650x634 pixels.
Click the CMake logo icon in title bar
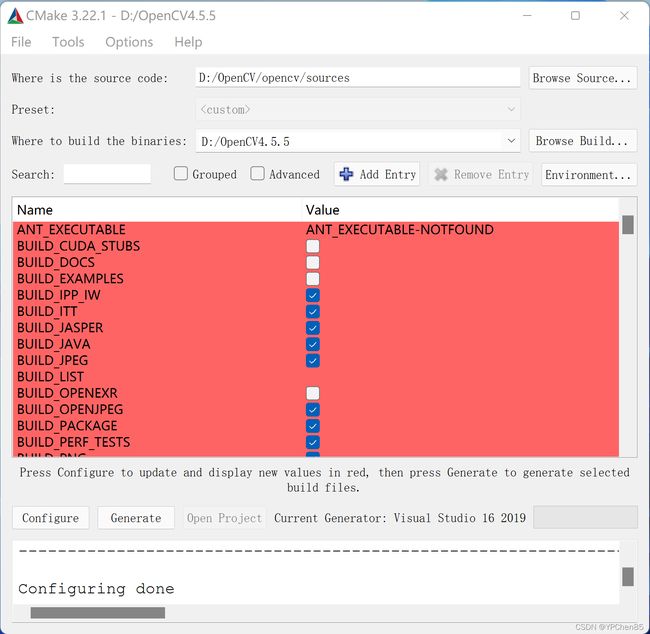(x=15, y=16)
